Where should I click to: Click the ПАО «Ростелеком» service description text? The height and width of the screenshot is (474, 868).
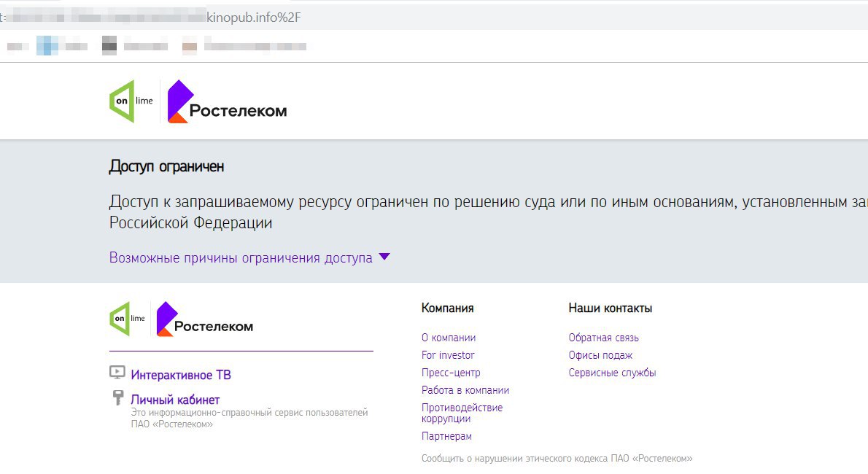(249, 419)
